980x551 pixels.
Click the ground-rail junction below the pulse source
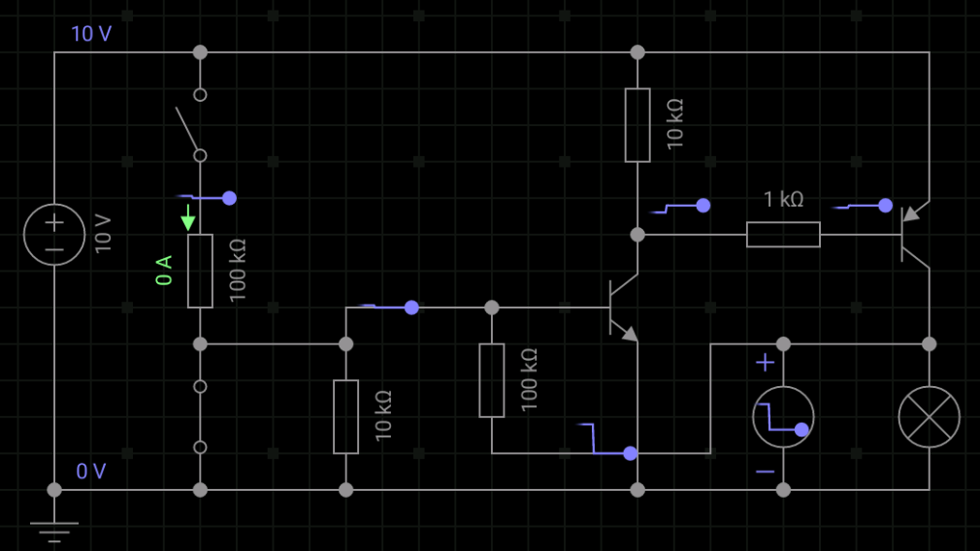(x=783, y=490)
